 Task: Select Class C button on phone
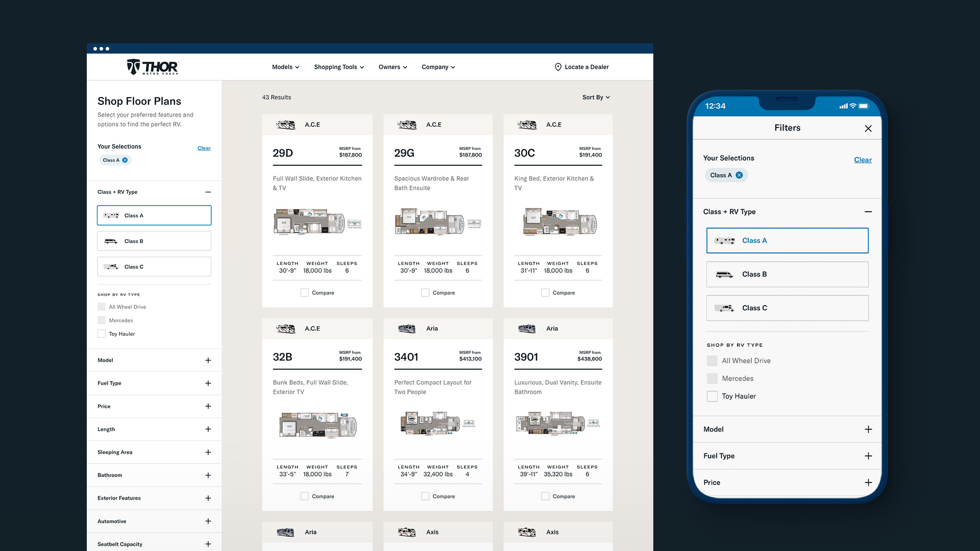(x=788, y=308)
